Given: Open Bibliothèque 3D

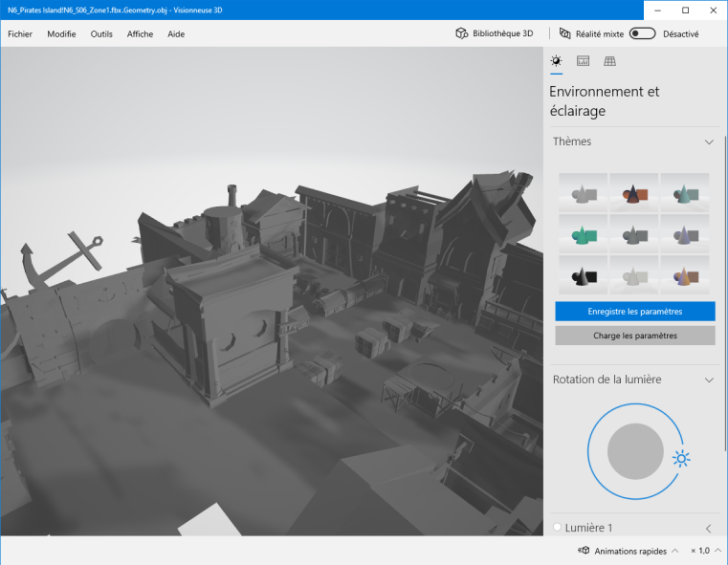Looking at the screenshot, I should (x=494, y=33).
